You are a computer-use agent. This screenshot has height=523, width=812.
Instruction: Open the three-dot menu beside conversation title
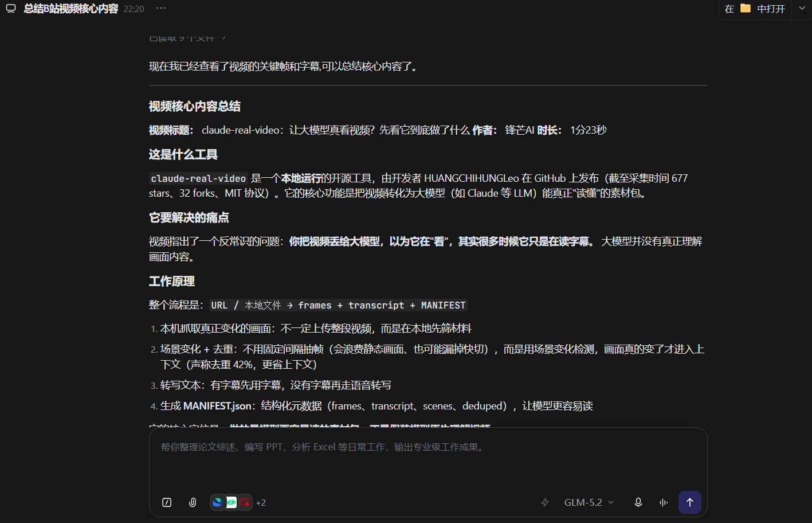coord(161,9)
